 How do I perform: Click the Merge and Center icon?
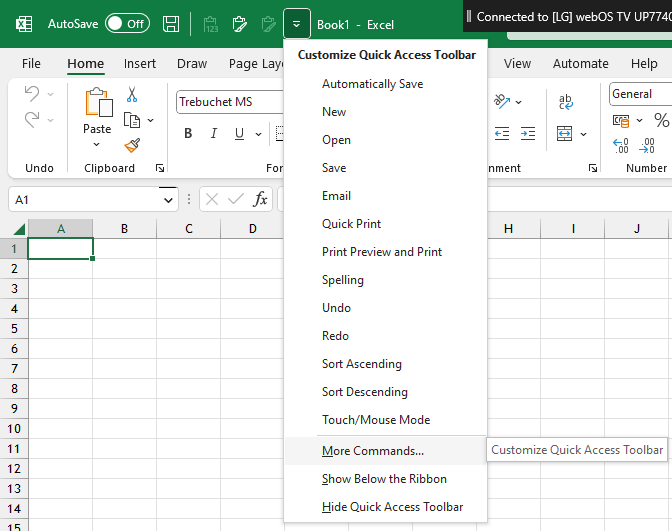pos(564,134)
